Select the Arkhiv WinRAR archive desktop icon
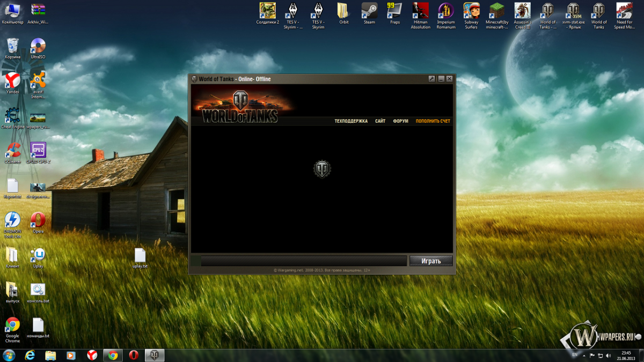The width and height of the screenshot is (644, 362). coord(38,13)
